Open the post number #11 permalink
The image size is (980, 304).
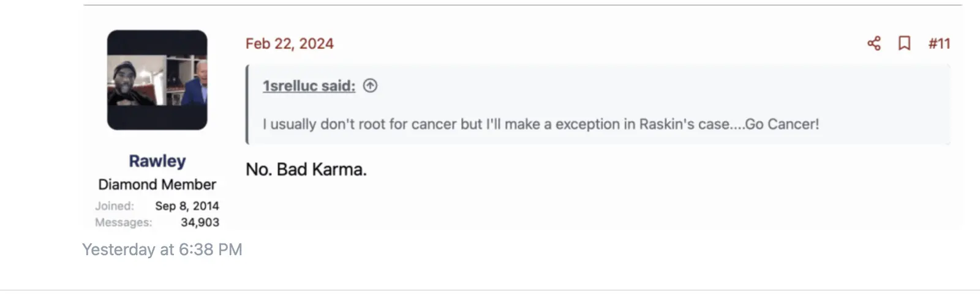click(x=939, y=43)
